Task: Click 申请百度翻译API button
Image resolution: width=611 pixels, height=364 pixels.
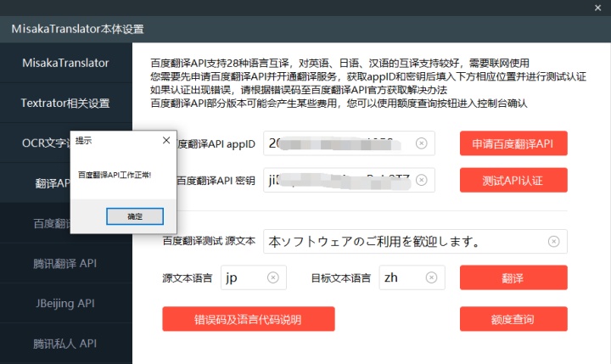Action: point(513,143)
